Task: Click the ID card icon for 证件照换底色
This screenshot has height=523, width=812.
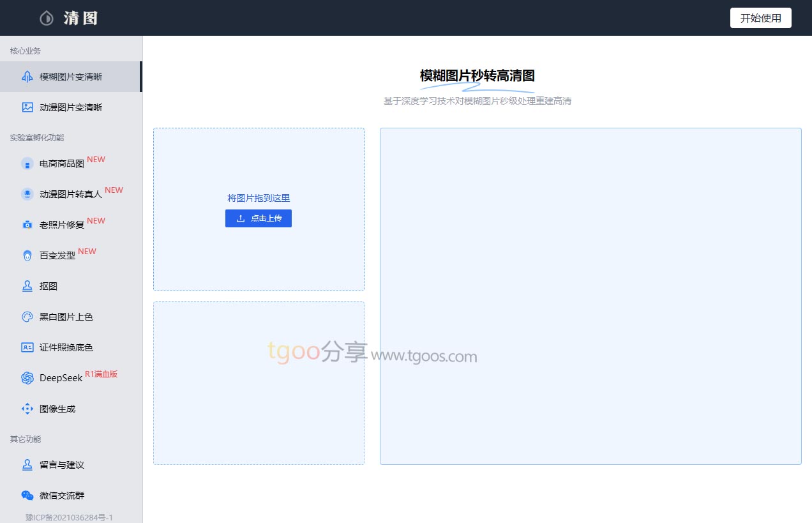Action: (27, 347)
